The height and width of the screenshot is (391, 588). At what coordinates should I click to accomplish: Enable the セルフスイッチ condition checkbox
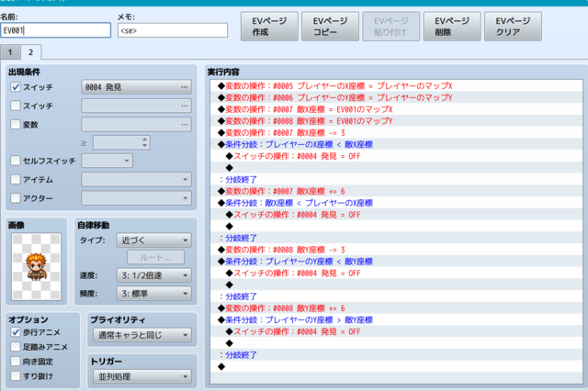click(16, 161)
